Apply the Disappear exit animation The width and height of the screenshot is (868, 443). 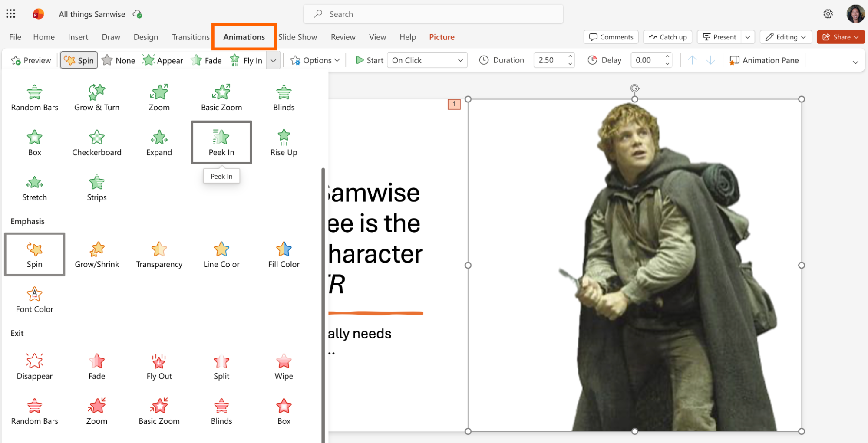tap(34, 367)
